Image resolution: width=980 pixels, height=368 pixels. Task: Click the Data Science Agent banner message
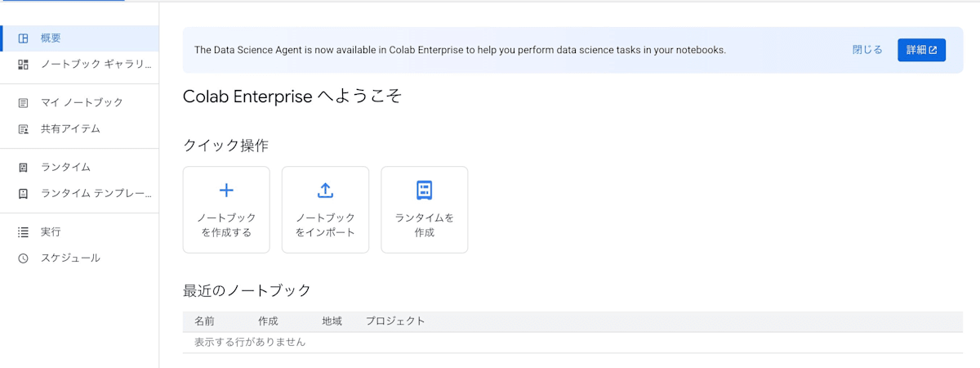click(x=460, y=50)
